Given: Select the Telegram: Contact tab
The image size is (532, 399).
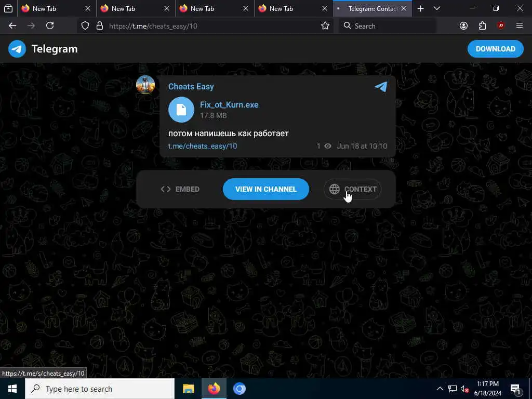Looking at the screenshot, I should pyautogui.click(x=373, y=8).
